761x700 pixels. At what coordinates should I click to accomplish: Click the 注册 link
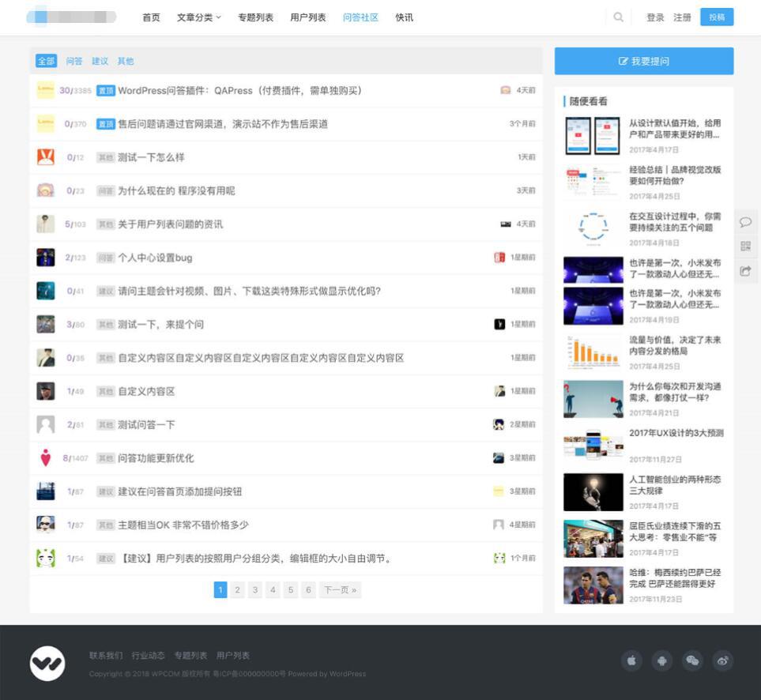(682, 17)
